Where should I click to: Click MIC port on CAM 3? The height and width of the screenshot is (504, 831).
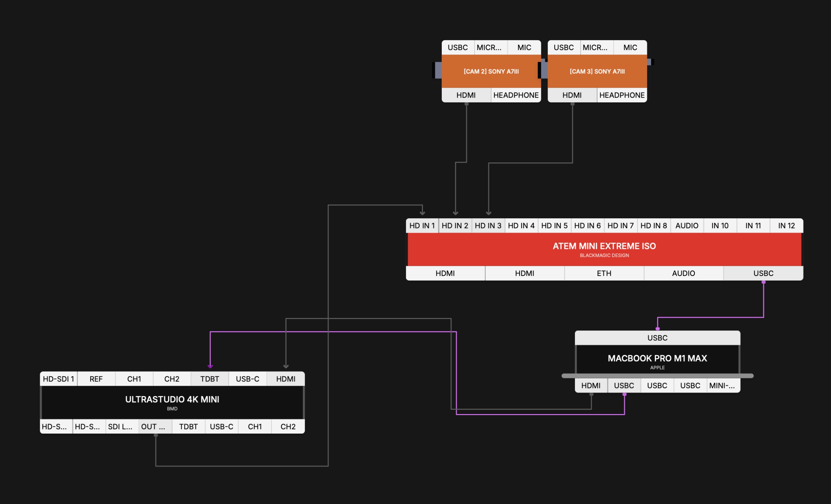click(630, 47)
